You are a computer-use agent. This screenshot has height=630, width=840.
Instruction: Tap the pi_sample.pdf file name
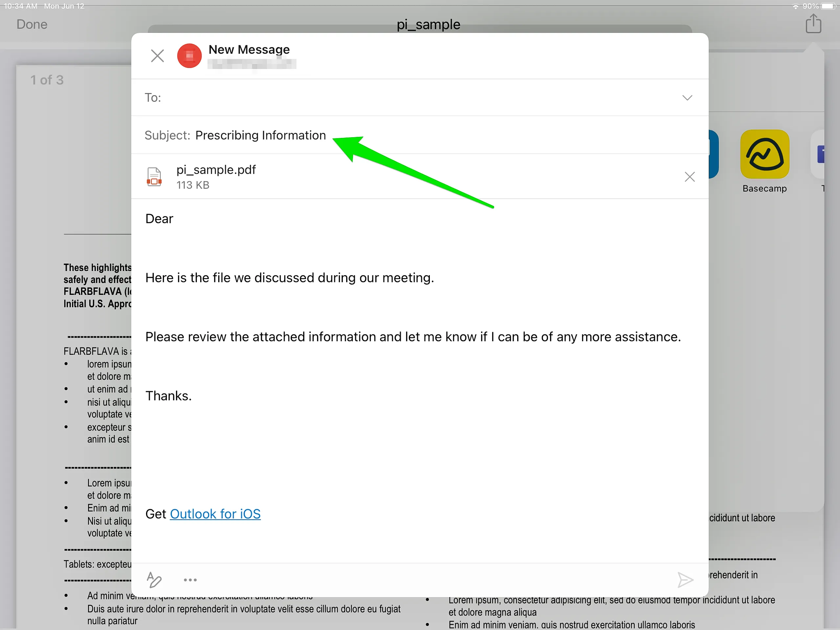coord(216,170)
